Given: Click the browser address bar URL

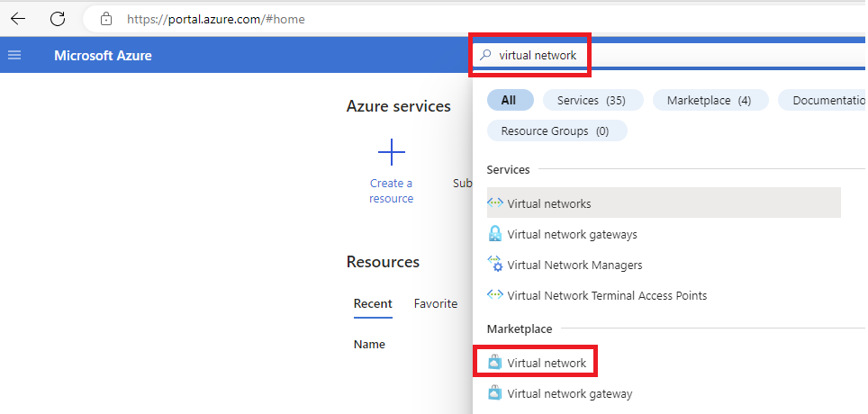Looking at the screenshot, I should pos(216,20).
